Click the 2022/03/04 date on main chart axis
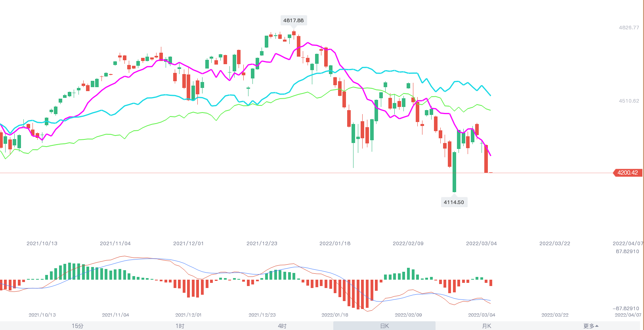644x330 pixels. pyautogui.click(x=481, y=243)
